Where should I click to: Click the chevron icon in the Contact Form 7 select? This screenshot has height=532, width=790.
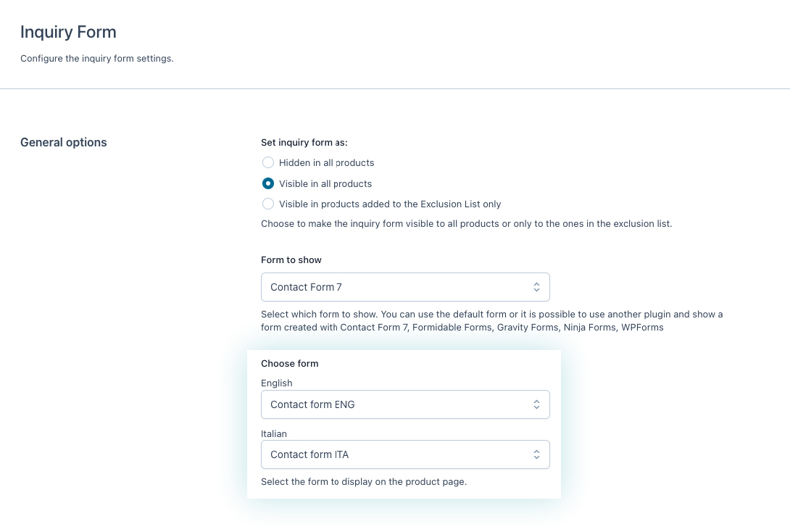click(536, 287)
